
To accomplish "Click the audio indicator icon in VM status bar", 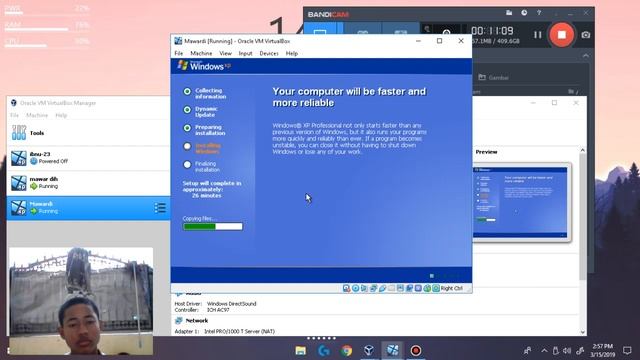I will tap(364, 288).
